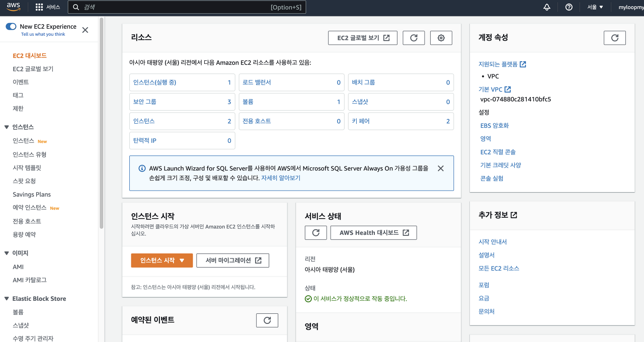Click sidebar vertical scrollbar
Screen dimensions: 644x342
click(102, 123)
